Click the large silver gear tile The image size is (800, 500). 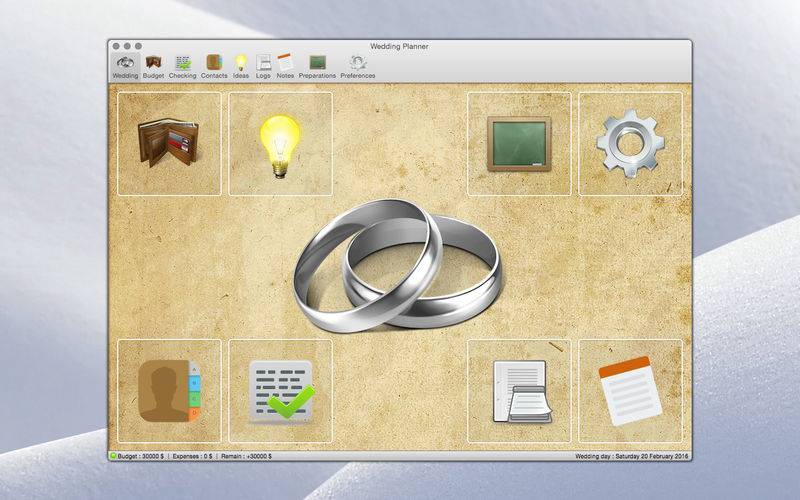pos(631,144)
